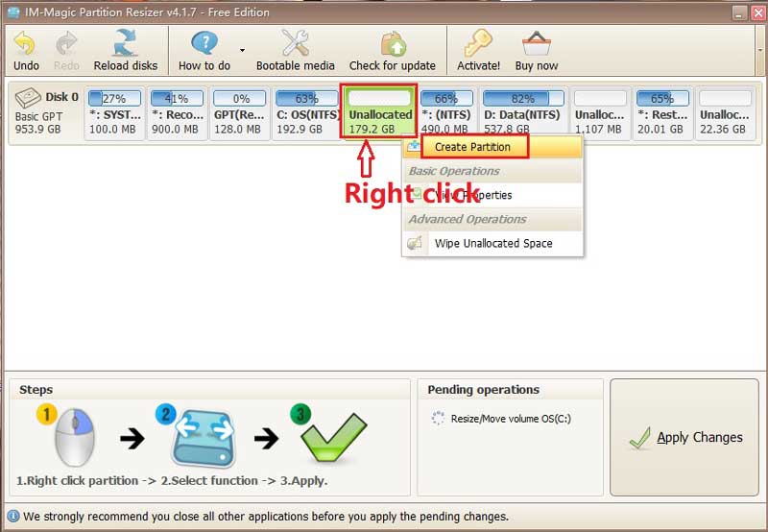
Task: Open the How to do help icon
Action: coord(204,43)
